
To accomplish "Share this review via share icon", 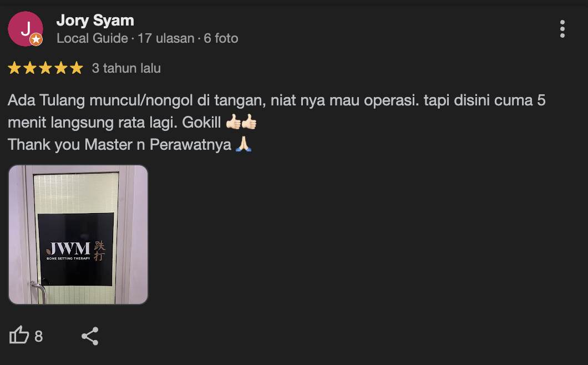I will [90, 336].
